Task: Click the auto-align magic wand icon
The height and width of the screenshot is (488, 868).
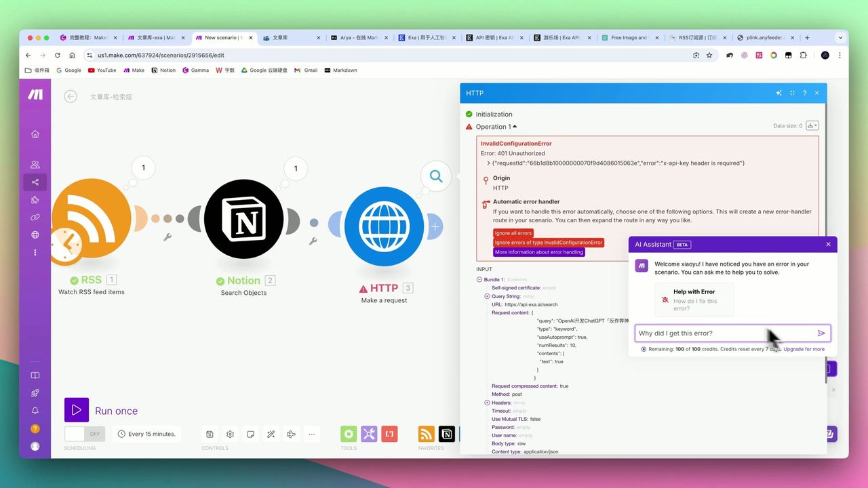Action: 271,434
